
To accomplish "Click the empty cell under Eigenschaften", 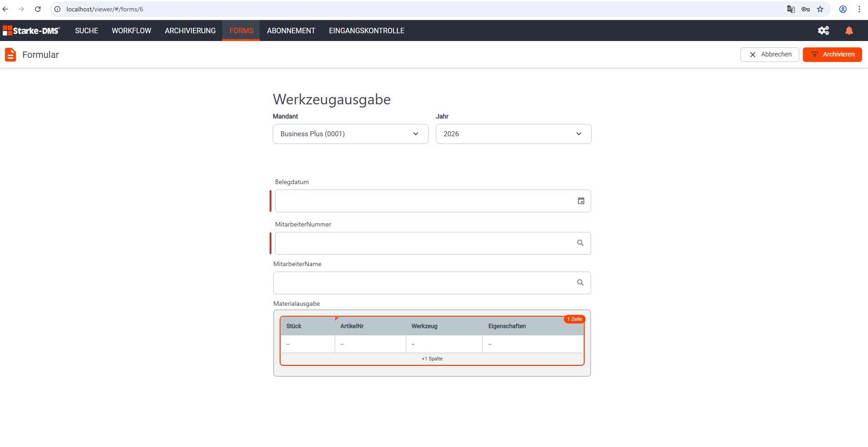I will [x=533, y=344].
